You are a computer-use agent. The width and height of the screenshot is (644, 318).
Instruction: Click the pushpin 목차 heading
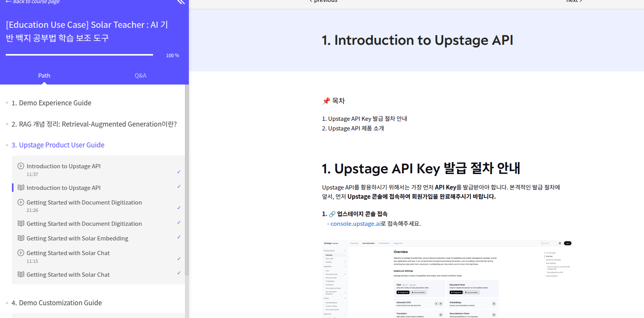[x=334, y=101]
